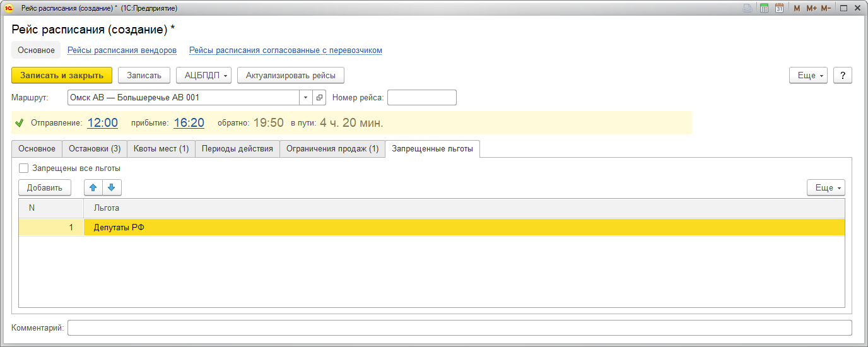Click the question mark help button
This screenshot has height=347, width=868.
843,75
